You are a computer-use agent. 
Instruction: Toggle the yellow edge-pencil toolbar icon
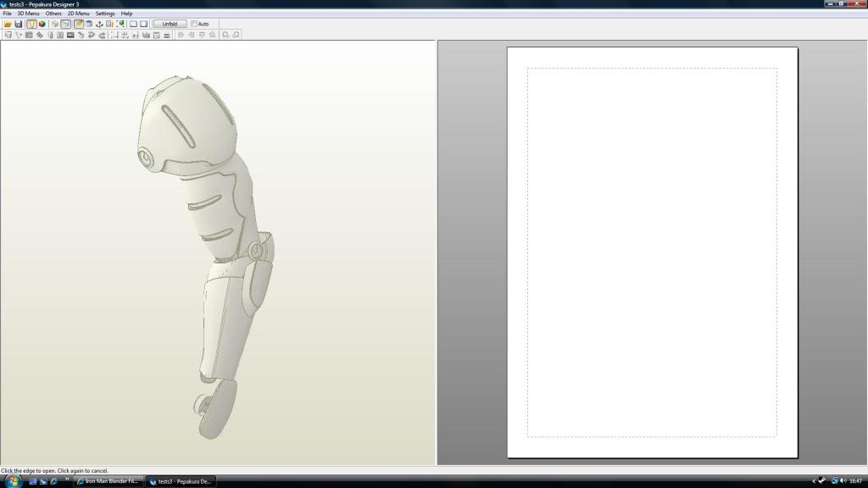79,24
